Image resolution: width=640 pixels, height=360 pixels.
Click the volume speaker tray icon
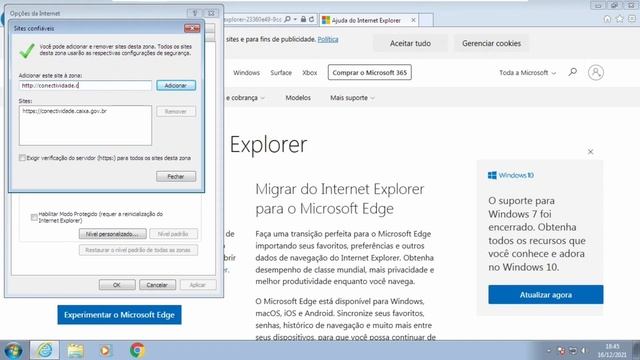coord(583,351)
